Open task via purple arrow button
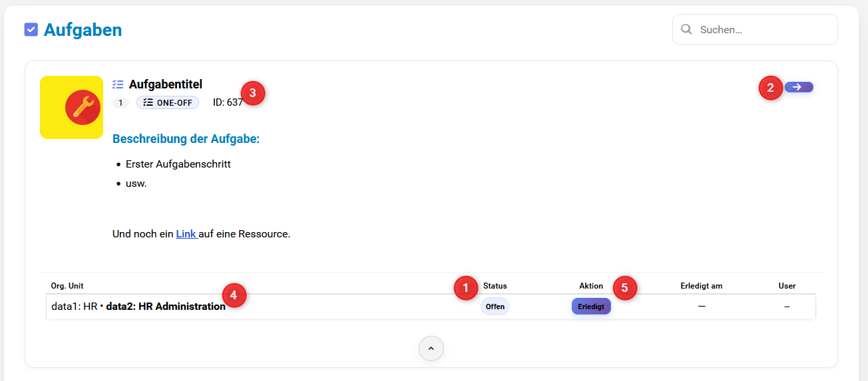The image size is (868, 381). 798,87
